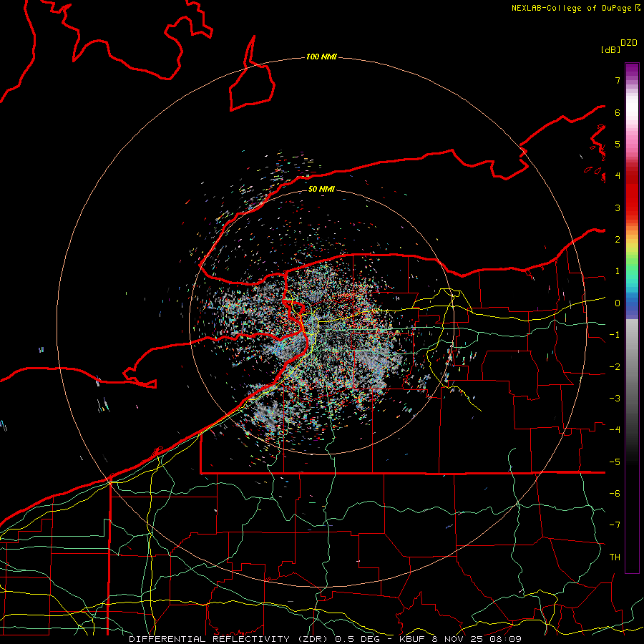Screen dimensions: 644x644
Task: Click the -2 tick on the dB scale
Action: (615, 367)
